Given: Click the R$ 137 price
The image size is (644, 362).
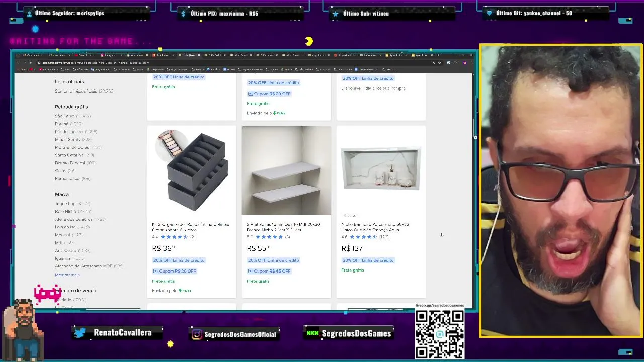Looking at the screenshot, I should tap(352, 248).
